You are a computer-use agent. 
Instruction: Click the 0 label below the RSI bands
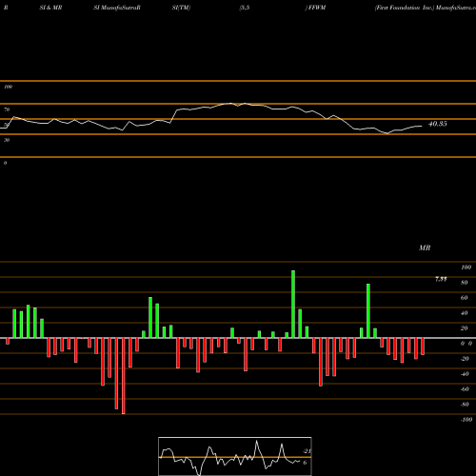(x=5, y=163)
